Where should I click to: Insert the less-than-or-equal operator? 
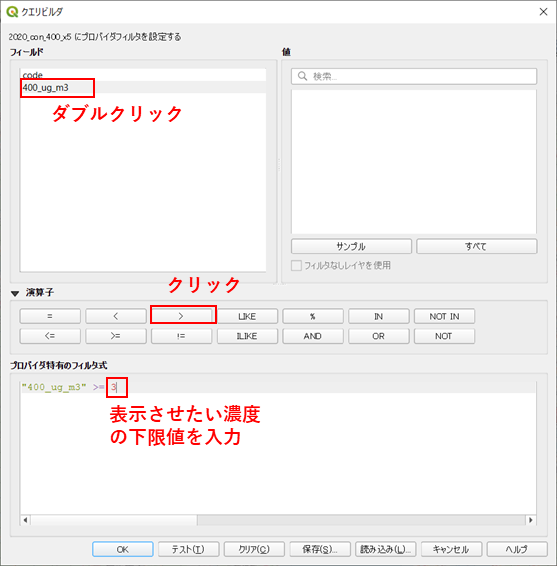50,336
